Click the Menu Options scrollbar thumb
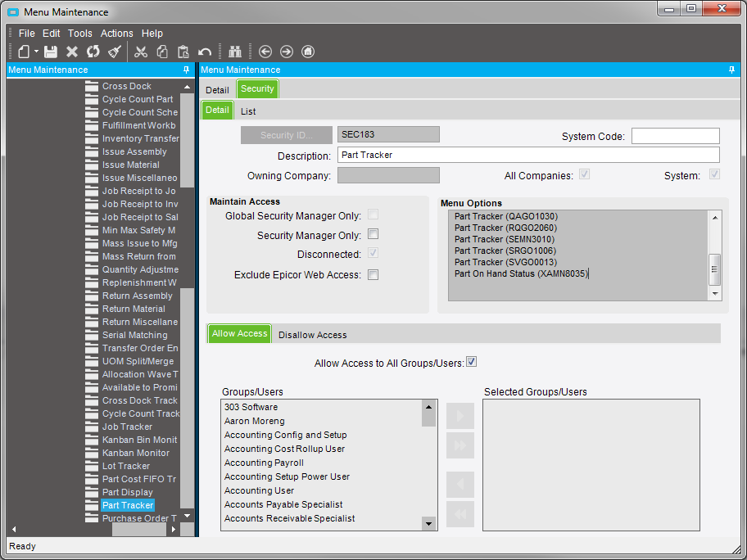The width and height of the screenshot is (747, 560). [714, 269]
